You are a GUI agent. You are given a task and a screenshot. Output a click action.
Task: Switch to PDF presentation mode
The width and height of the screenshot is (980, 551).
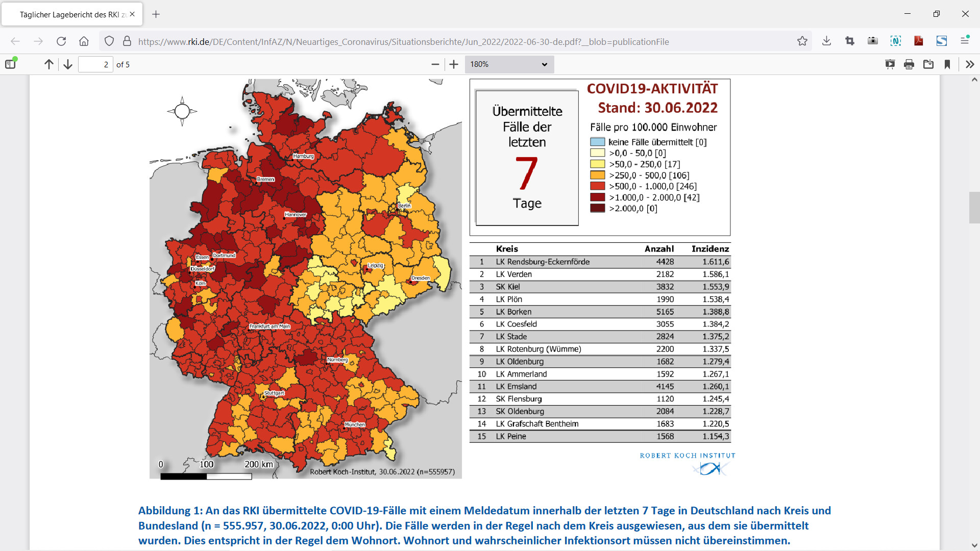pos(890,64)
